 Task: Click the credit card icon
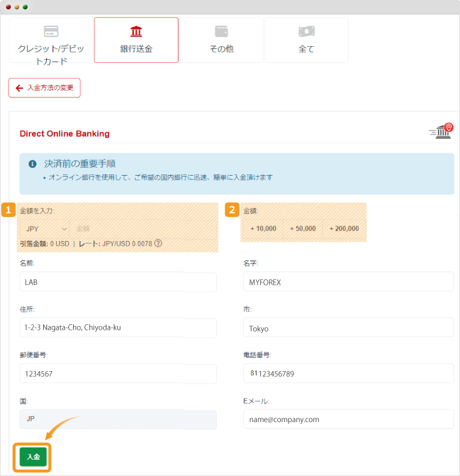point(51,31)
